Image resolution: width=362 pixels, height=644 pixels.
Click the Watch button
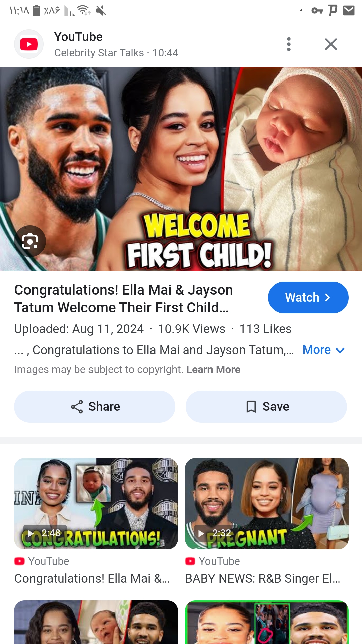pyautogui.click(x=308, y=298)
